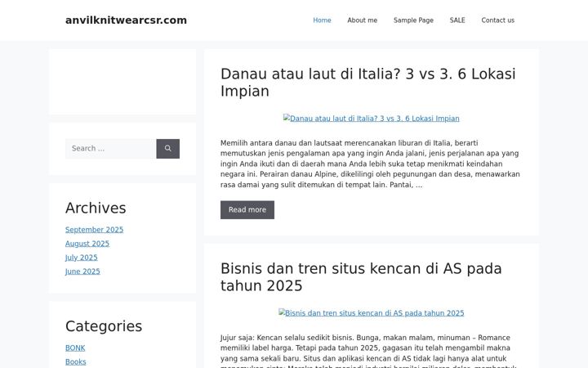Click Read more under the Italia post

[x=247, y=210]
